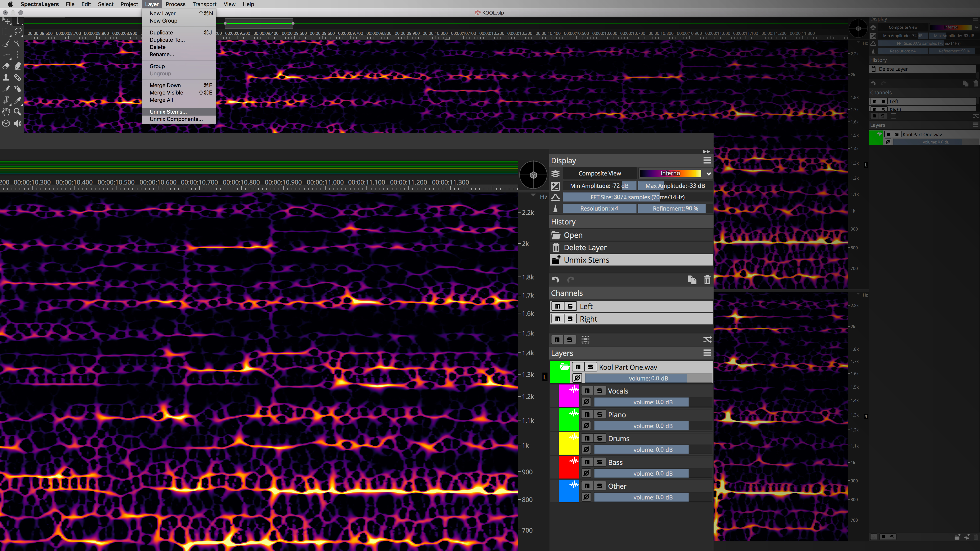
Task: Solo the Drums layer
Action: click(x=599, y=439)
